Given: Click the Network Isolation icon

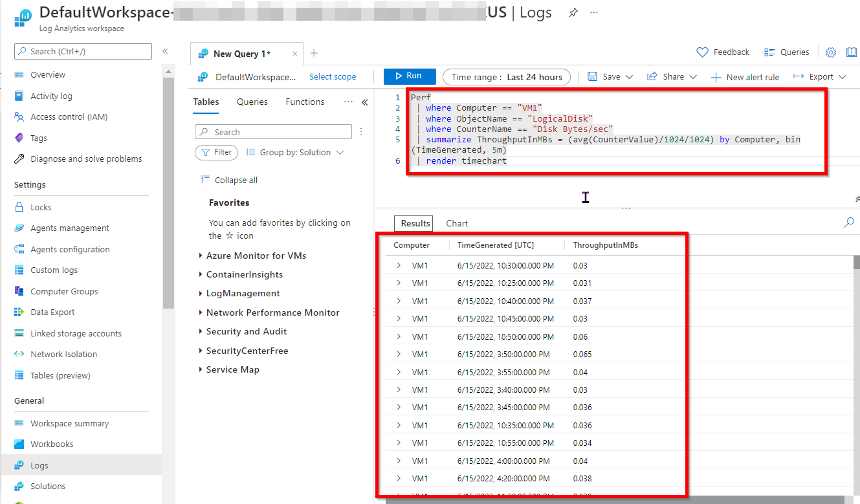Looking at the screenshot, I should pos(19,355).
